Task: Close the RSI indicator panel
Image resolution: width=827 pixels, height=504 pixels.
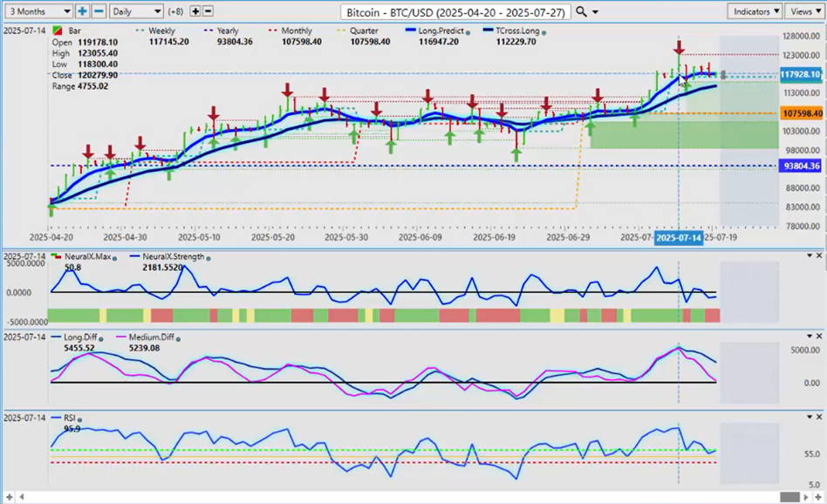Action: click(818, 417)
